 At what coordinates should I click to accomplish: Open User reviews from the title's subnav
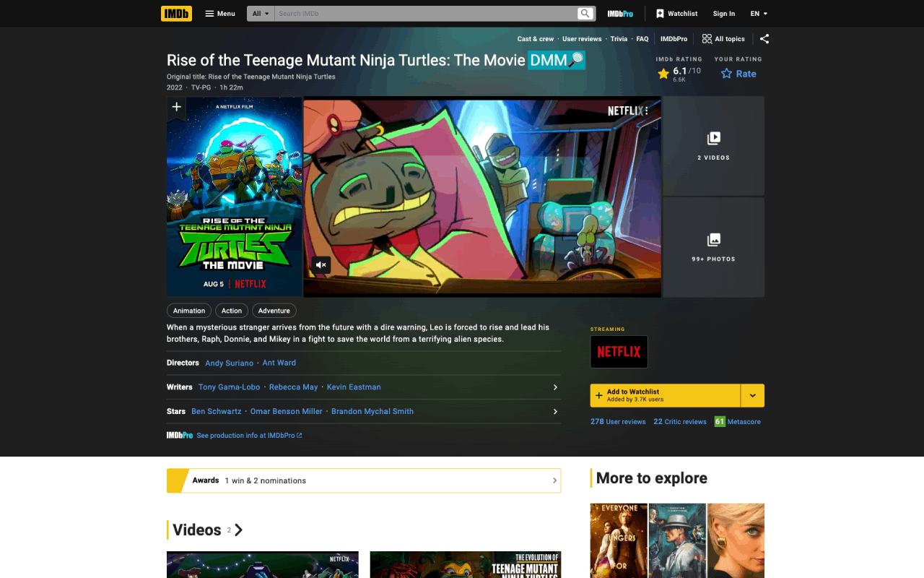pos(582,39)
